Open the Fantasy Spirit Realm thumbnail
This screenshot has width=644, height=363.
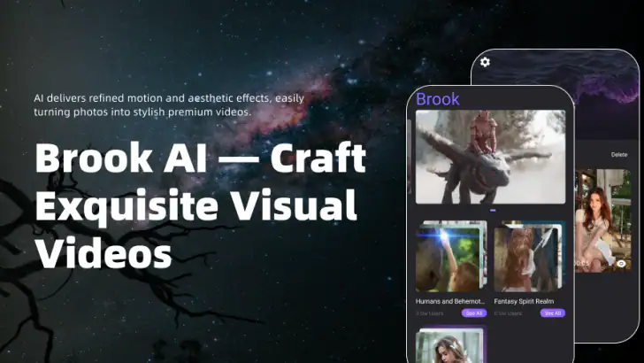coord(529,257)
